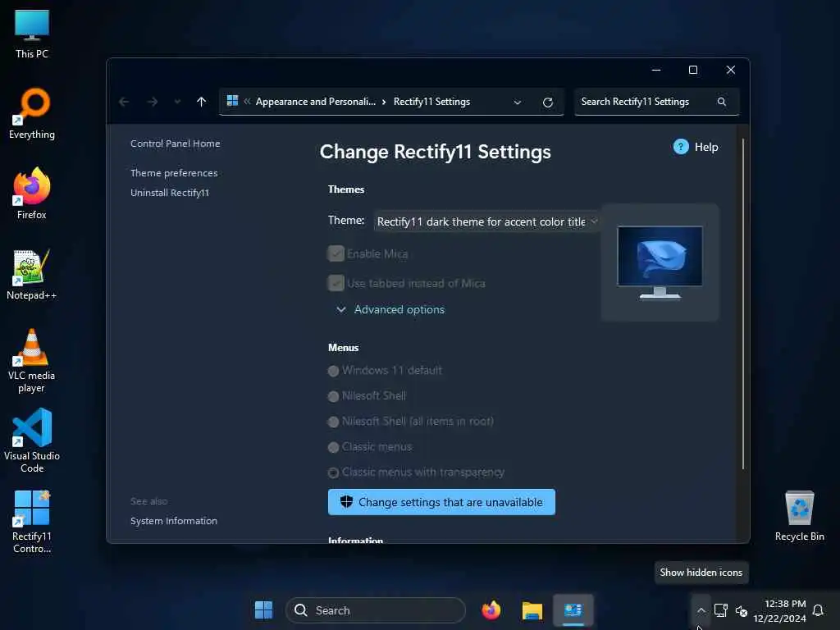
Task: Click Uninstall Rectify11 link
Action: click(x=170, y=193)
